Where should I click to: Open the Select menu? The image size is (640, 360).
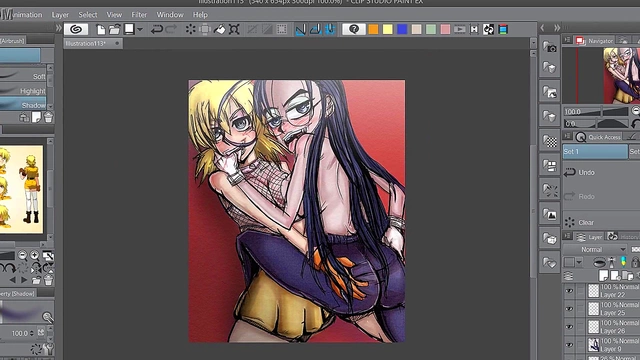88,15
